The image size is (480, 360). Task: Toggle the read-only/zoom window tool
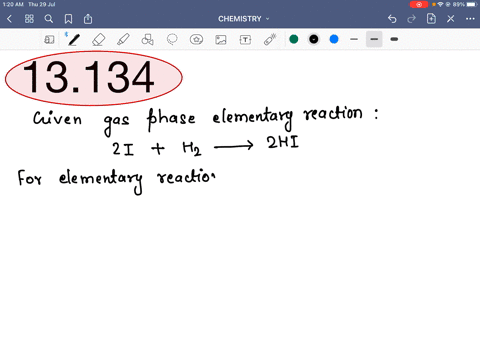coord(49,40)
